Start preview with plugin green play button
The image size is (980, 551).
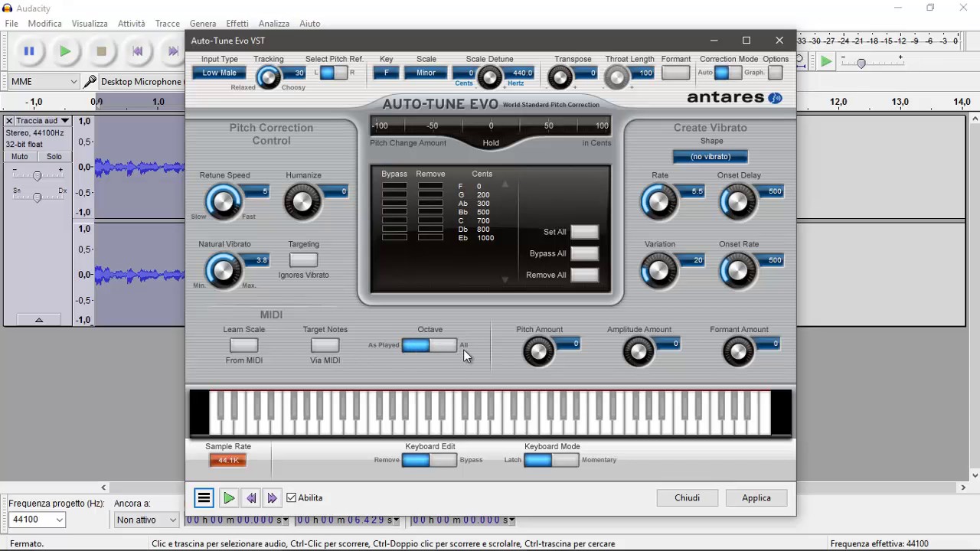tap(229, 497)
